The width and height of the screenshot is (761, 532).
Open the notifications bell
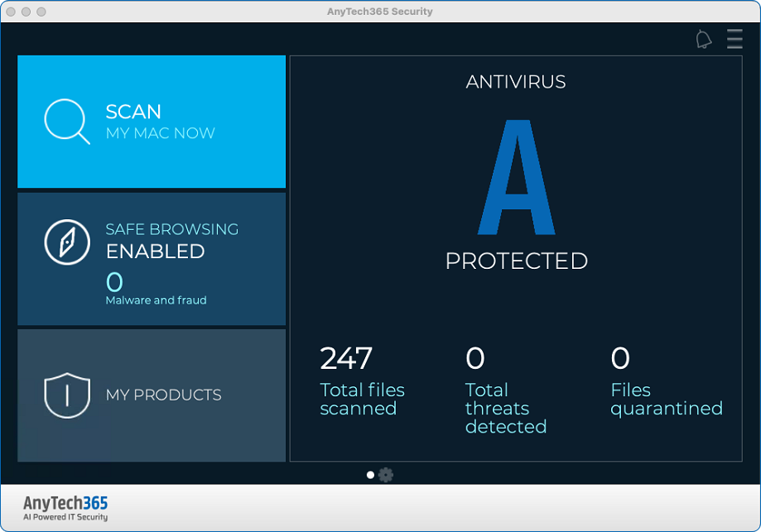tap(703, 39)
